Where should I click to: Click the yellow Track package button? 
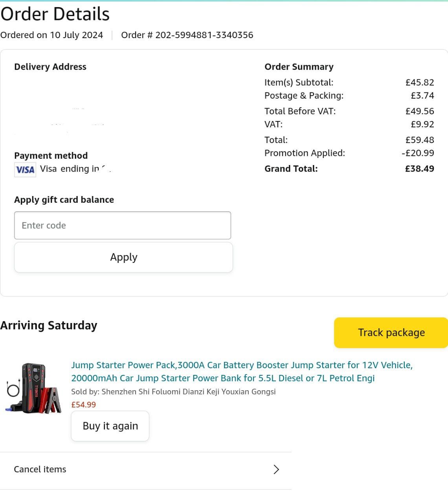click(x=391, y=332)
